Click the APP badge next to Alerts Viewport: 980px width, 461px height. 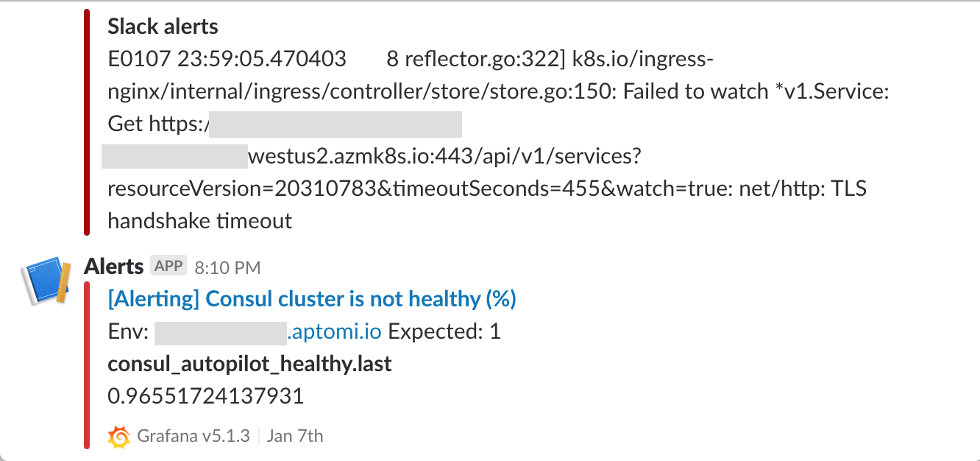click(x=169, y=266)
